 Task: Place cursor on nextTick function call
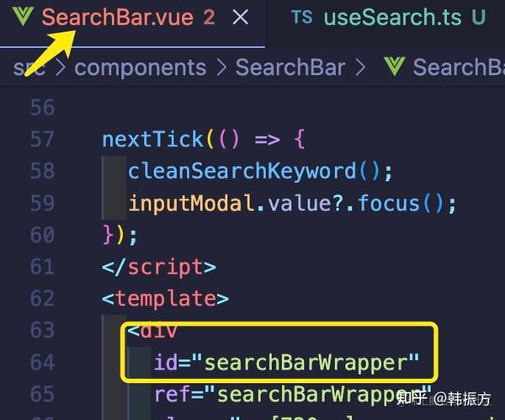coord(152,139)
